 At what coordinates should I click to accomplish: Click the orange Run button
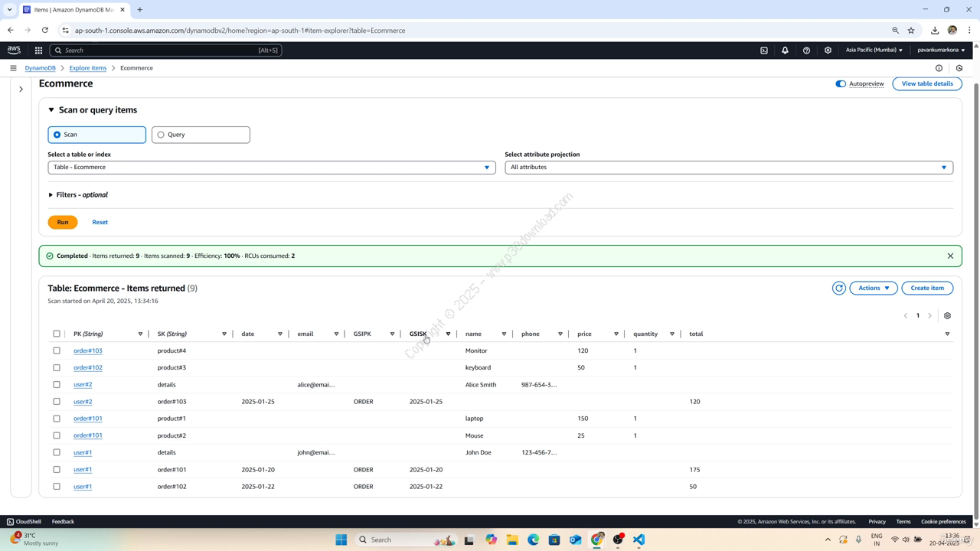coord(63,222)
